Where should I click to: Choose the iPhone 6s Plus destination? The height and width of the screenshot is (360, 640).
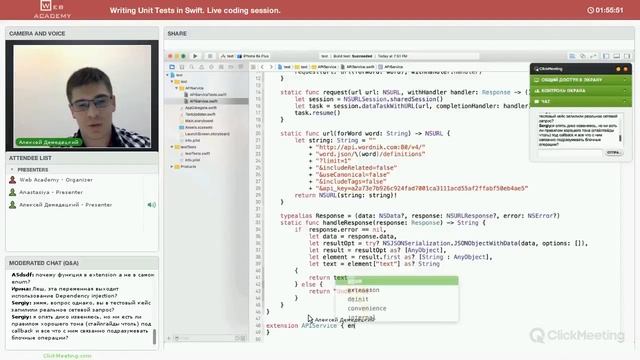[253, 56]
